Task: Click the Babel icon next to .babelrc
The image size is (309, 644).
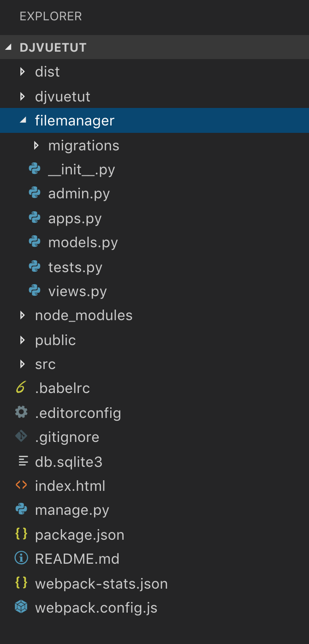Action: [21, 388]
